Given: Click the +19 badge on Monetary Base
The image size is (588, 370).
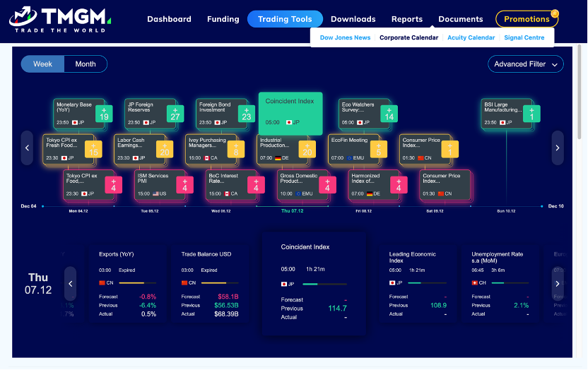Looking at the screenshot, I should point(104,114).
